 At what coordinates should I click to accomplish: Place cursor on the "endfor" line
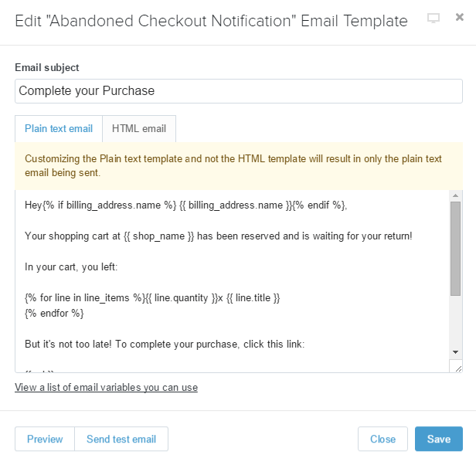pos(54,313)
